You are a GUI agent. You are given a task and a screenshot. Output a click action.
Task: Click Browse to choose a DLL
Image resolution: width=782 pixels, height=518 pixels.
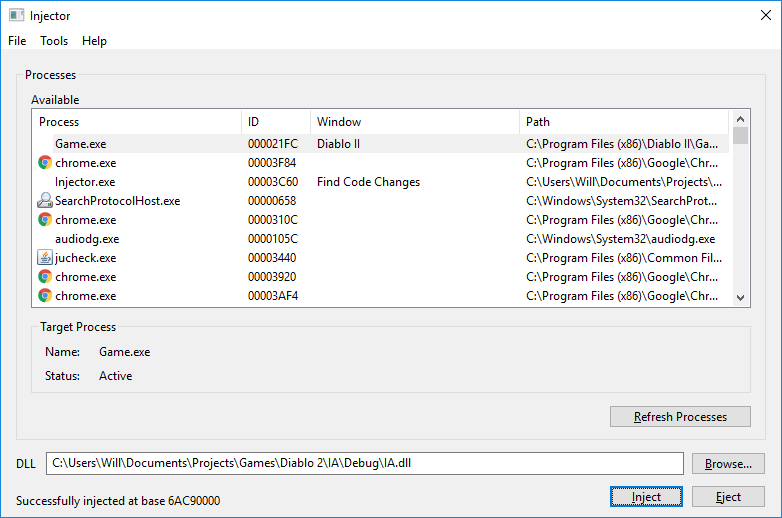pos(728,464)
